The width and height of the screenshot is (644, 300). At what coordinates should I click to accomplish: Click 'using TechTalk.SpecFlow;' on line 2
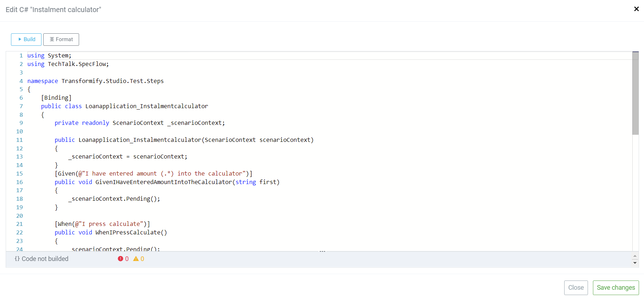click(68, 64)
